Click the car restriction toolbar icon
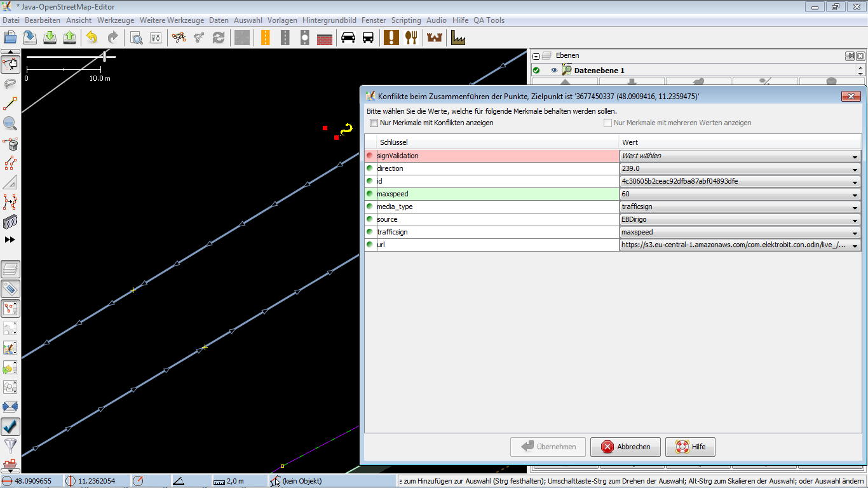868x488 pixels. click(x=346, y=37)
